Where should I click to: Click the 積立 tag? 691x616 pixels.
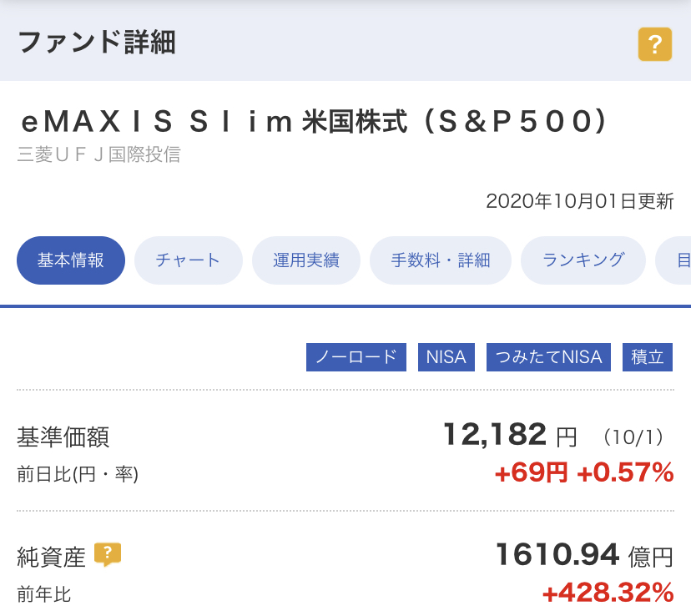648,357
